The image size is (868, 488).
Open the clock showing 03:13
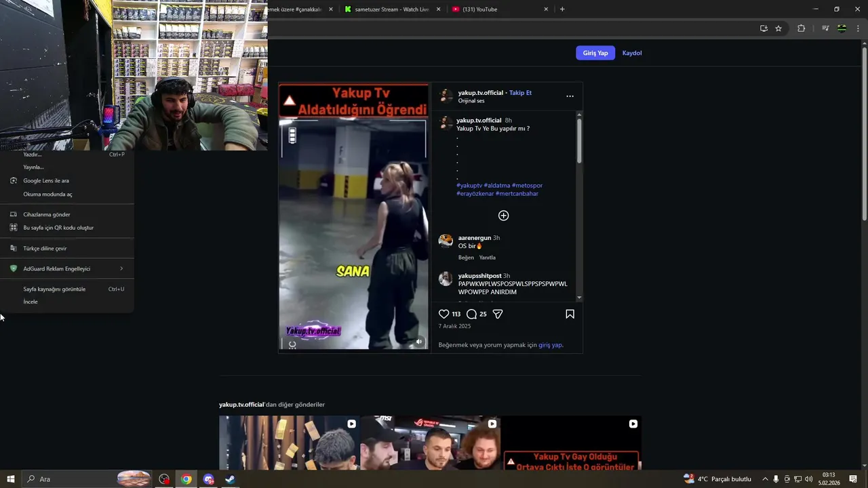coord(829,479)
